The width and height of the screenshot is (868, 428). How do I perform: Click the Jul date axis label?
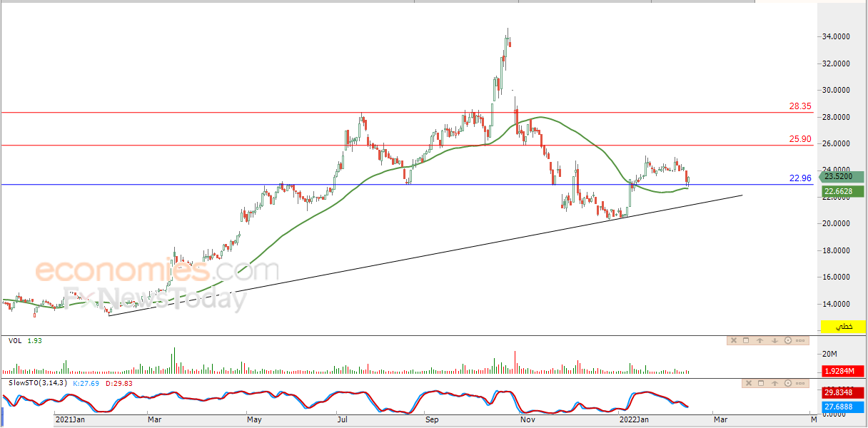342,421
